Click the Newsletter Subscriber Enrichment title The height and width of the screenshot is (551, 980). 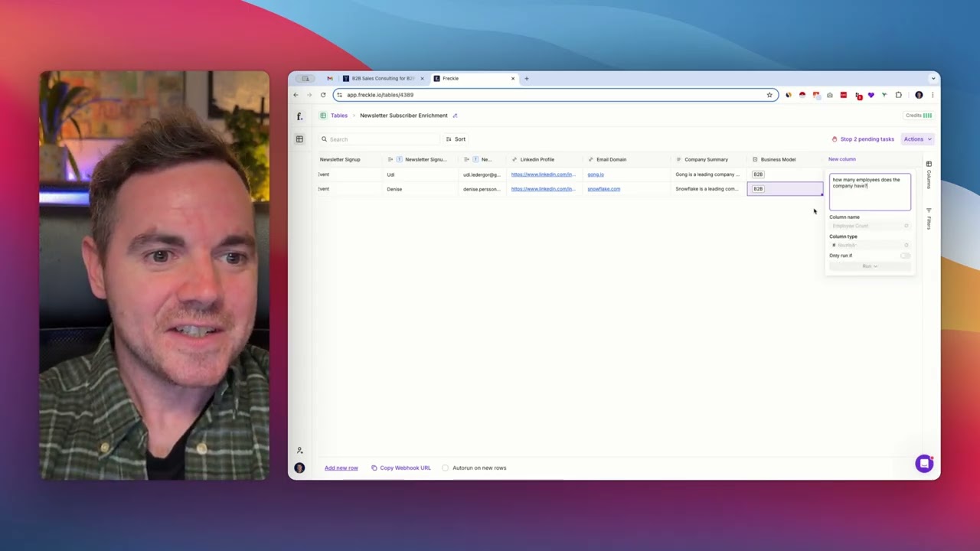[403, 116]
